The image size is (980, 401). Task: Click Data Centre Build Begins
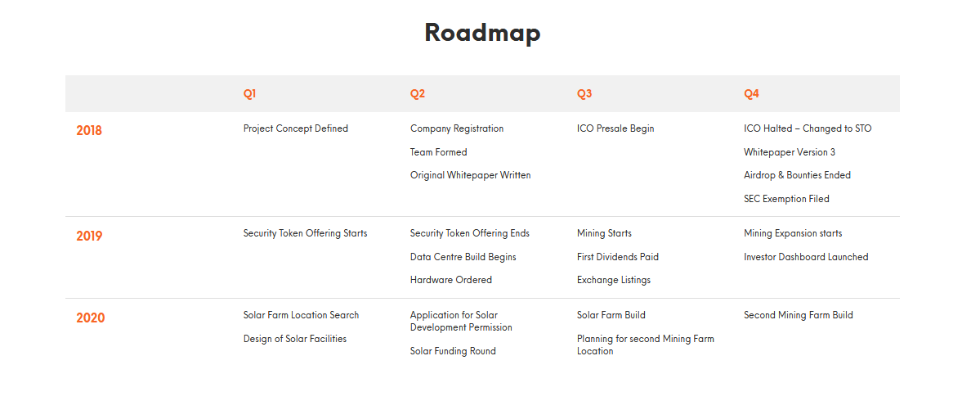coord(463,257)
